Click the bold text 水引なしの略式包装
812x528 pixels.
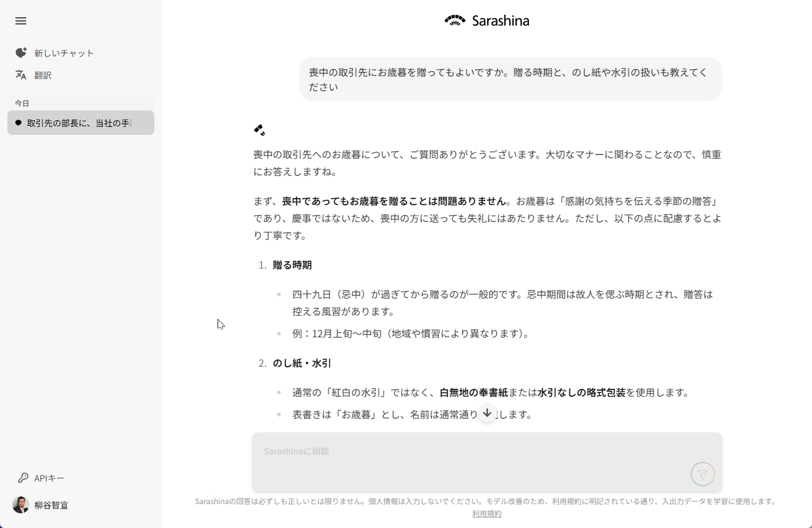coord(582,392)
